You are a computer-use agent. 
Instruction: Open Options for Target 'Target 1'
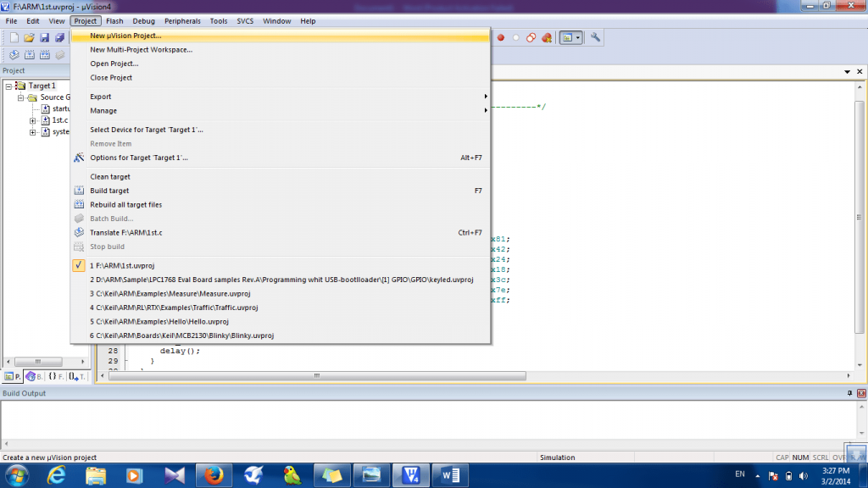tap(280, 158)
